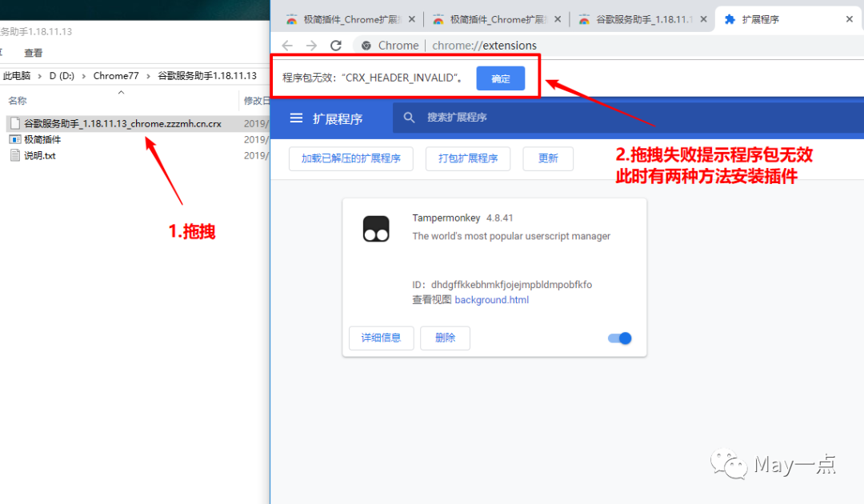Click the 修改日期 column header in Explorer
864x504 pixels.
pos(257,100)
